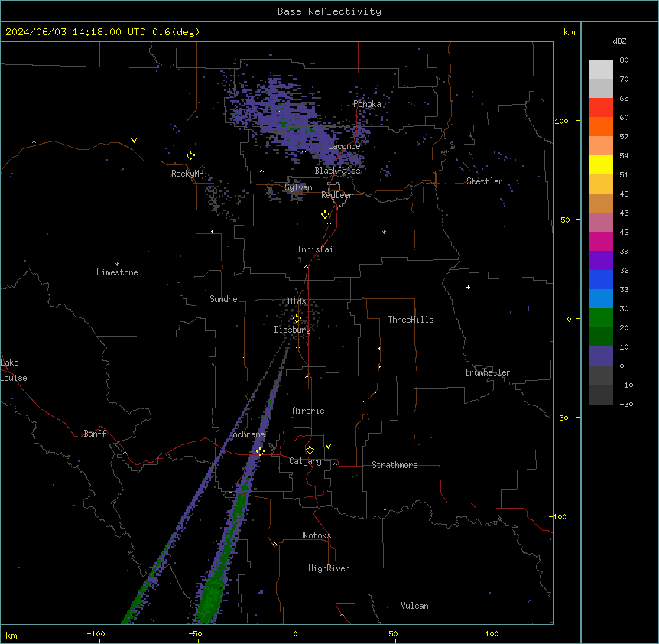Click the Okotoks label
This screenshot has width=659, height=644.
(x=315, y=535)
